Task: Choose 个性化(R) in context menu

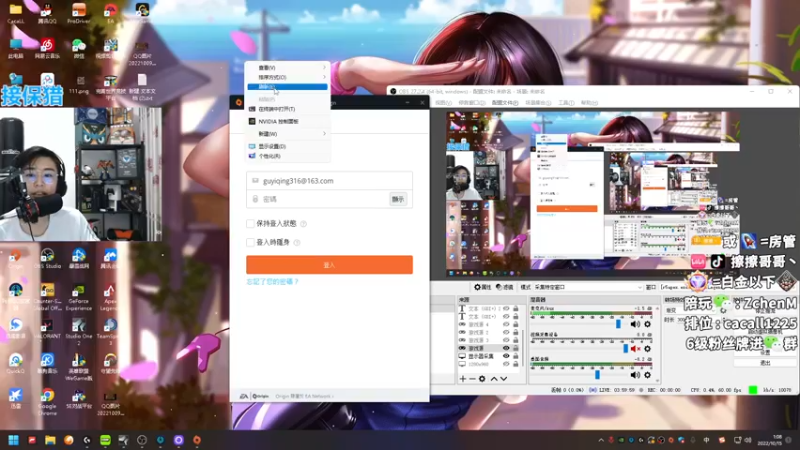Action: click(287, 156)
